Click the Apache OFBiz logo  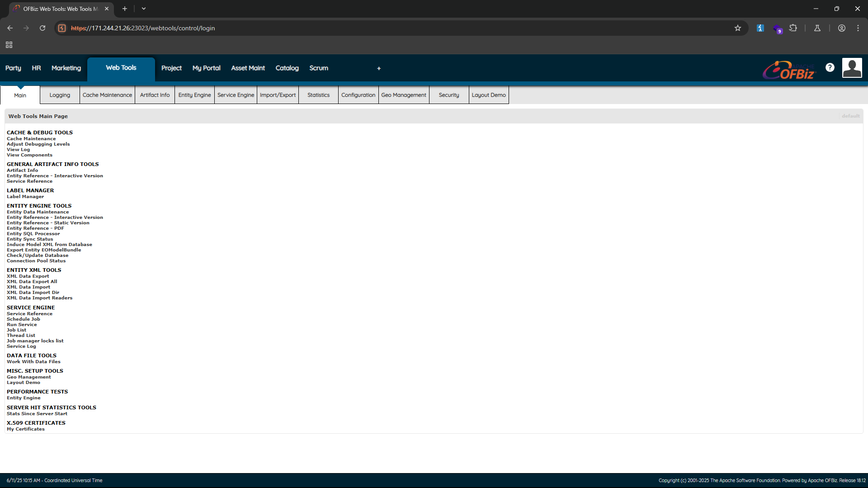coord(789,70)
